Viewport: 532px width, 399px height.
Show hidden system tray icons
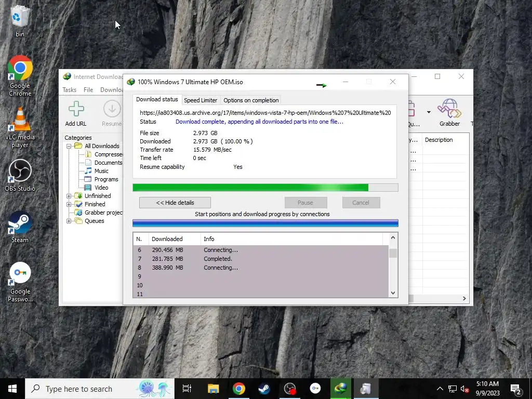(440, 389)
